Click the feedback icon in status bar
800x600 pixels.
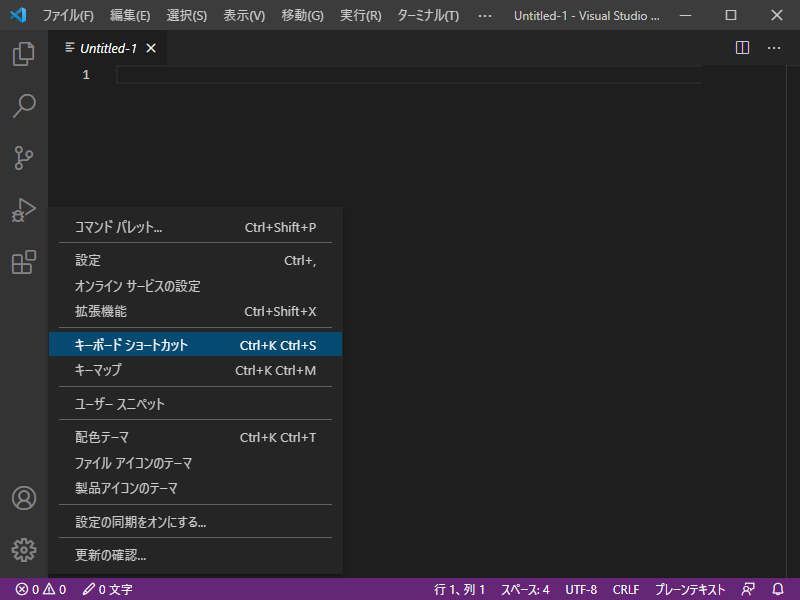coord(748,589)
